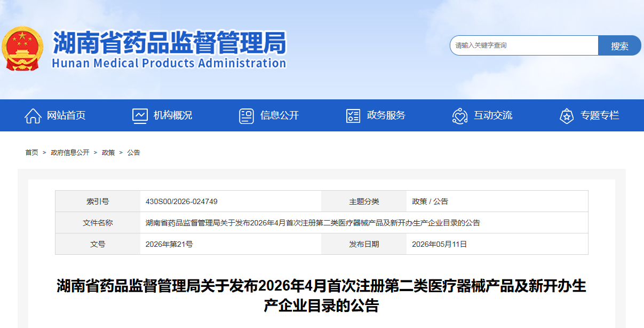Click the 政策 / 公告 classification value

coord(430,201)
